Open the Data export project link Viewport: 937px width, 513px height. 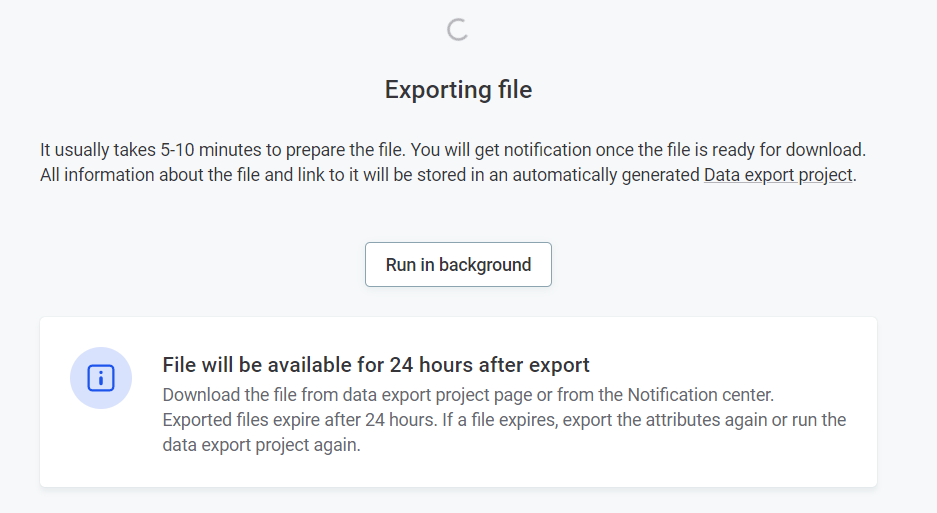click(x=779, y=175)
